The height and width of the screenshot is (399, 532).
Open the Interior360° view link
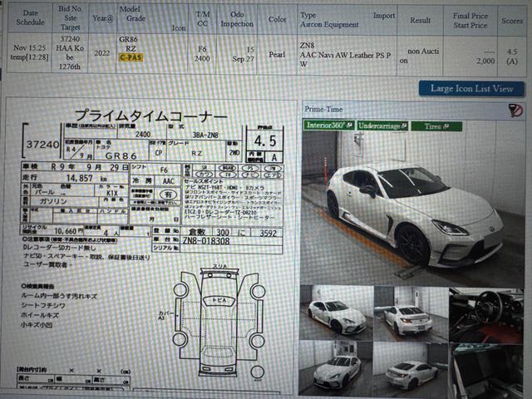point(329,126)
